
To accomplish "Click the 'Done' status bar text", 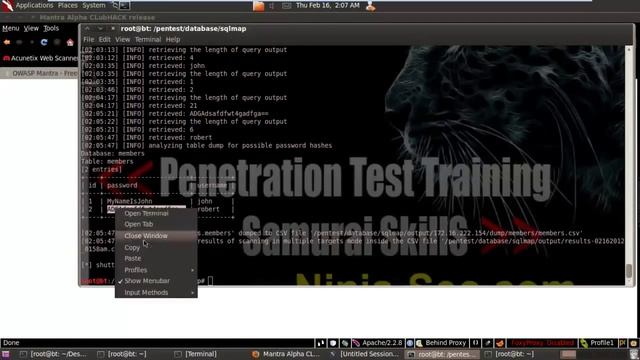I will (11, 343).
